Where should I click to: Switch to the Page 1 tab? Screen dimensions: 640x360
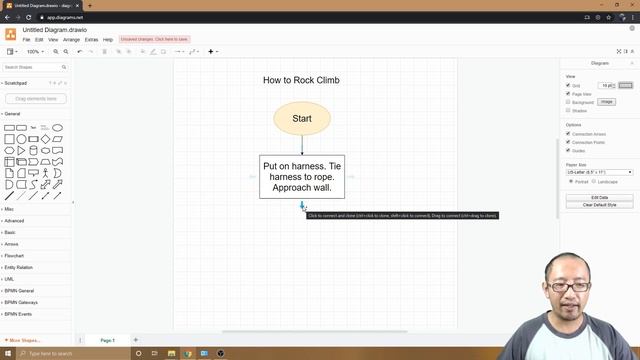click(x=107, y=340)
